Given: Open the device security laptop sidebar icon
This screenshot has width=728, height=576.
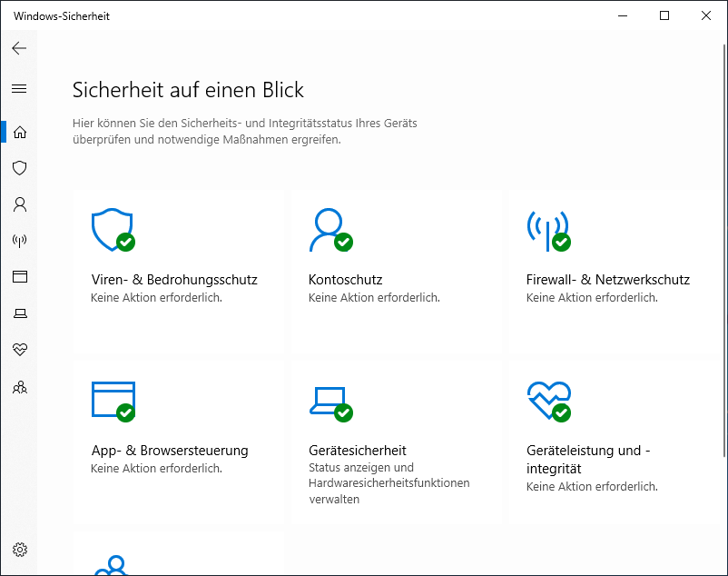Looking at the screenshot, I should pyautogui.click(x=19, y=313).
